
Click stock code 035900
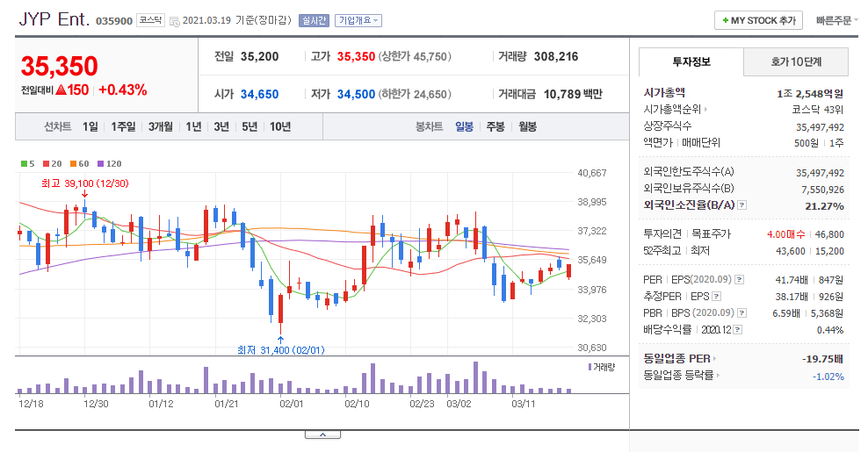point(114,21)
